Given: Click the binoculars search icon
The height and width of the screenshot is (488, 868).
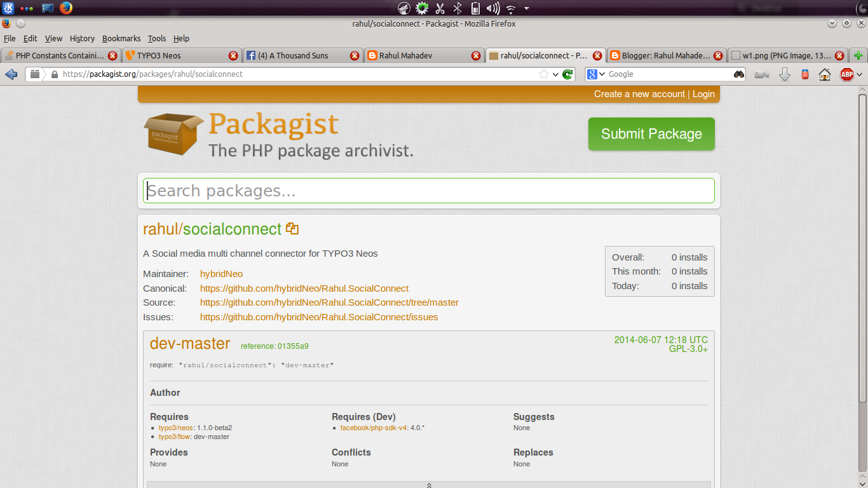Looking at the screenshot, I should coord(739,74).
